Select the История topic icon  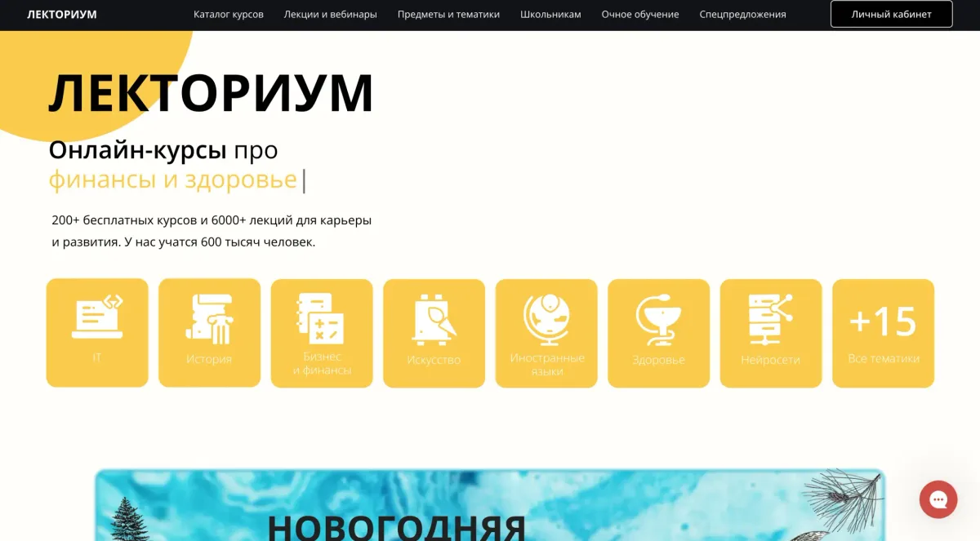tap(209, 318)
